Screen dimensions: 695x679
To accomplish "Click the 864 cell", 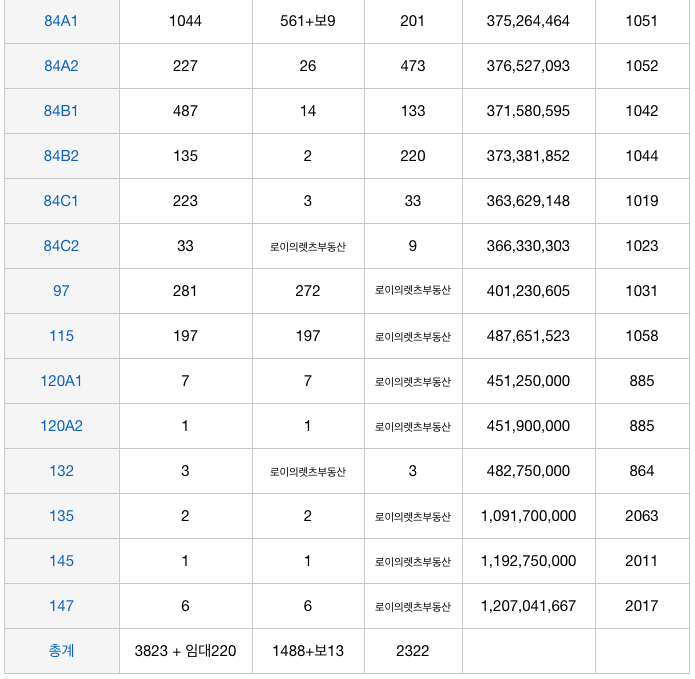I will [x=641, y=471].
